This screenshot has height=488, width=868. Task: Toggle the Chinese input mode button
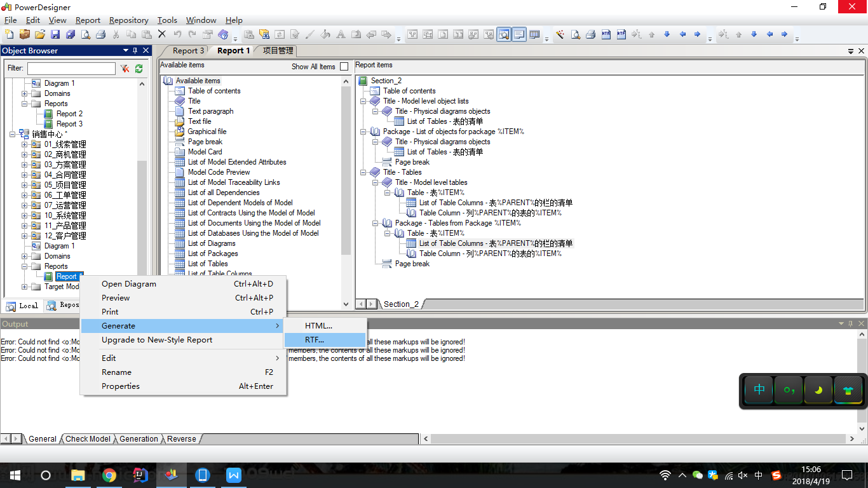759,390
